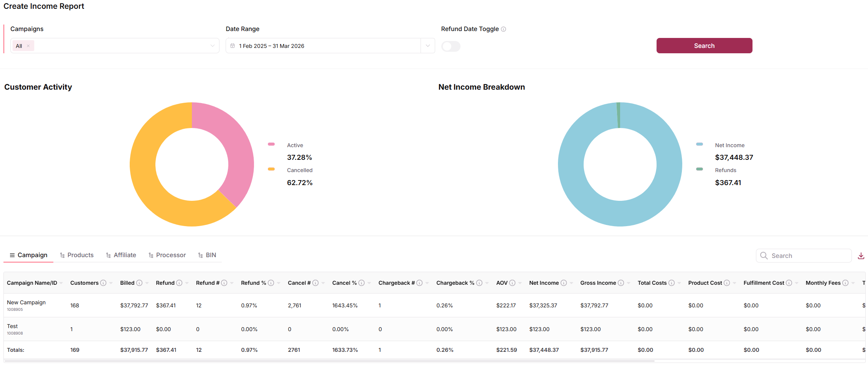Click the Search button
Image resolution: width=868 pixels, height=366 pixels.
[x=704, y=46]
